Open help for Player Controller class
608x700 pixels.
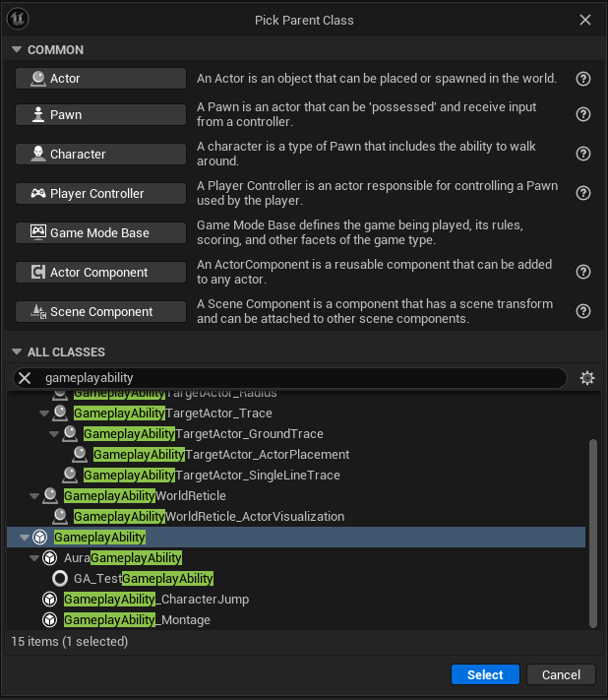click(582, 193)
